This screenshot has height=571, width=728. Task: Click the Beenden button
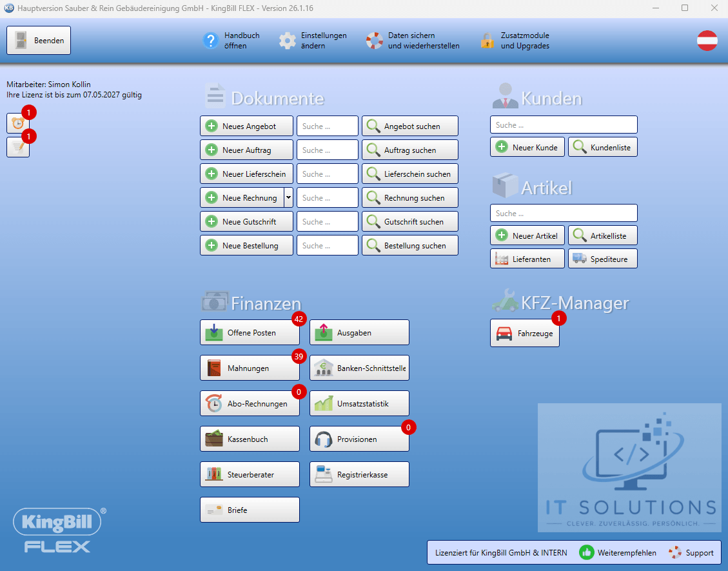pos(39,41)
